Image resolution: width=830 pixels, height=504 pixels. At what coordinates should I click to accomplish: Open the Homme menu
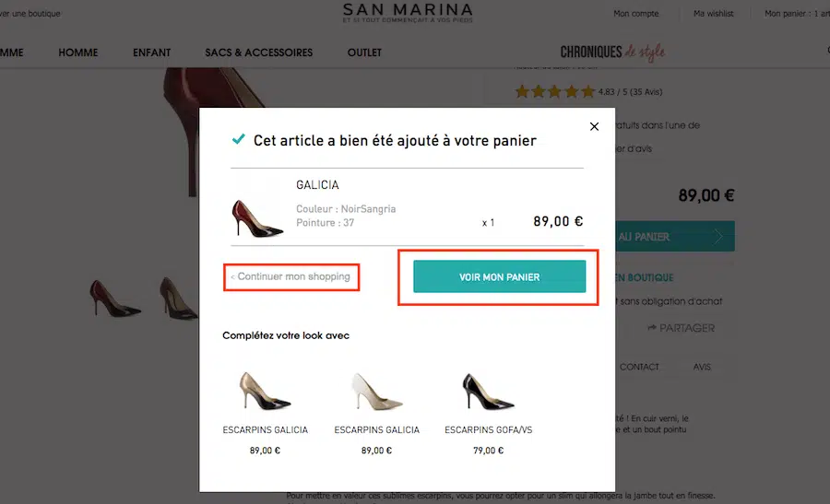77,53
